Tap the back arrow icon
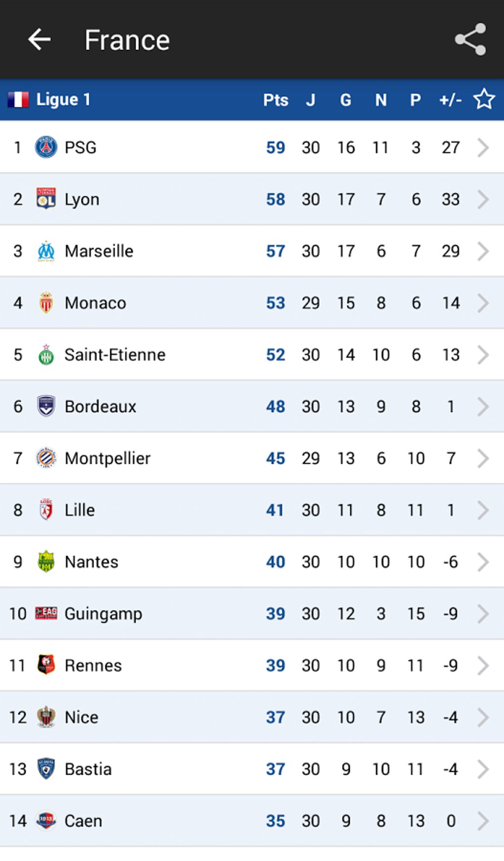This screenshot has width=504, height=861. coord(40,40)
